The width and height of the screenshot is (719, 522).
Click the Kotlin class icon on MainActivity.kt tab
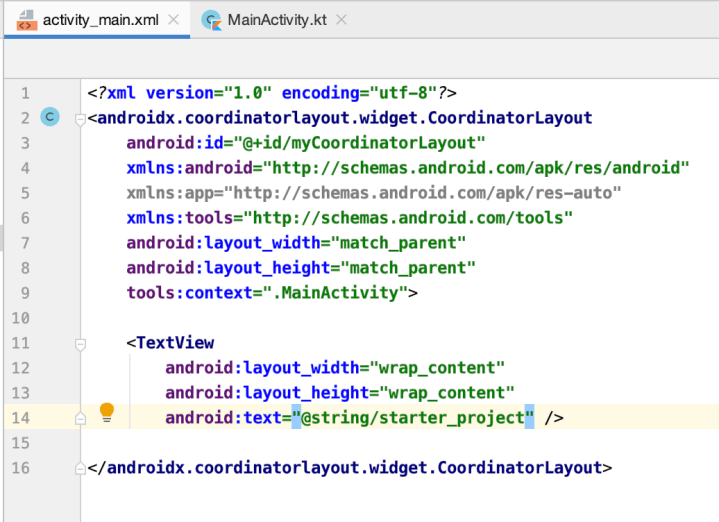[211, 20]
